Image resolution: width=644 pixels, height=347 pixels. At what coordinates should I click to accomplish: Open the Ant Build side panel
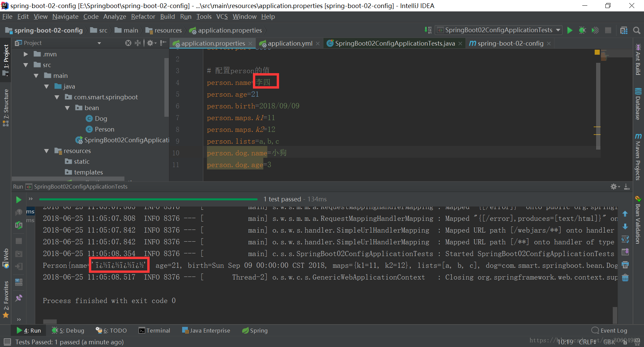pos(638,60)
